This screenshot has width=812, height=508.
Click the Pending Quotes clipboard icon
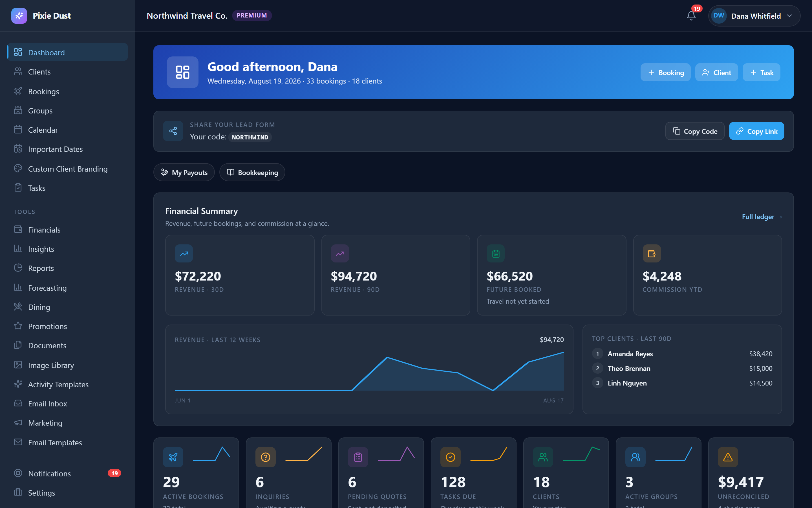pyautogui.click(x=358, y=457)
